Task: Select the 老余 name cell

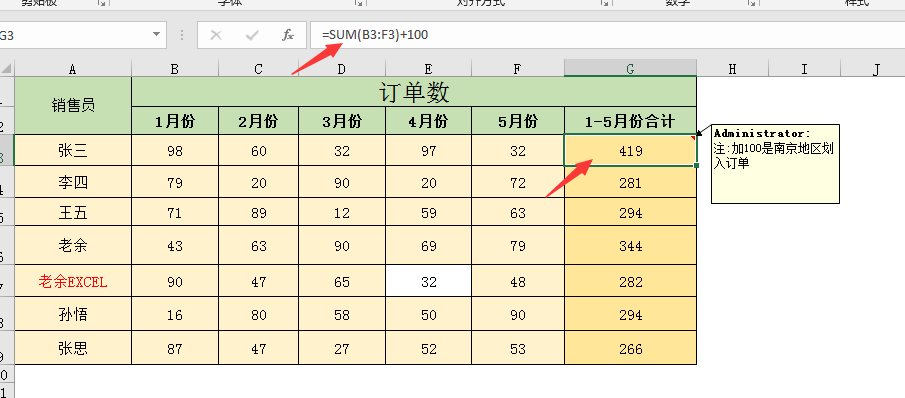Action: [73, 246]
